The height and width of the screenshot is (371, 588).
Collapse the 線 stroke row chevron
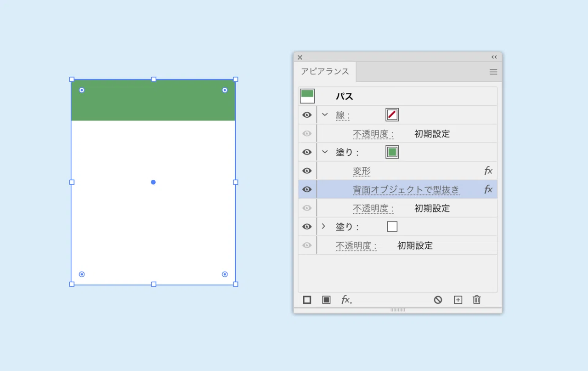(325, 114)
